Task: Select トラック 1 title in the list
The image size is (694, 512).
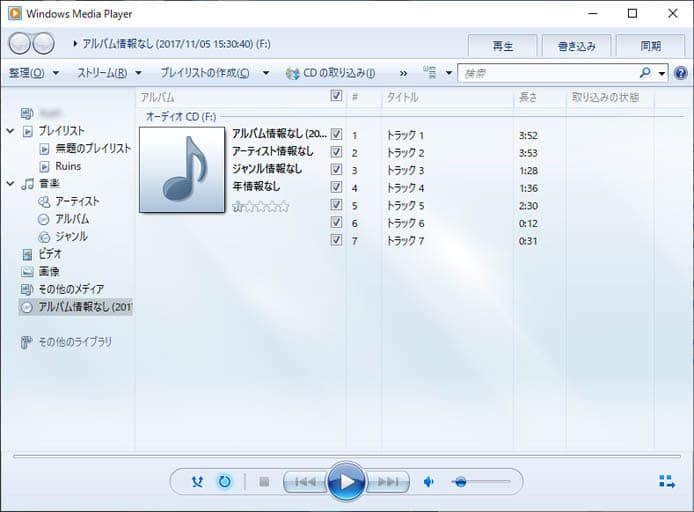Action: (x=405, y=135)
